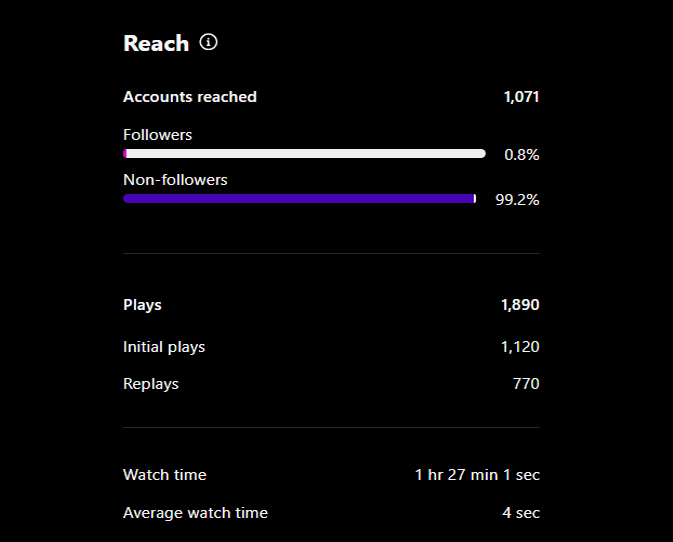Select the Accounts reached label

click(190, 97)
